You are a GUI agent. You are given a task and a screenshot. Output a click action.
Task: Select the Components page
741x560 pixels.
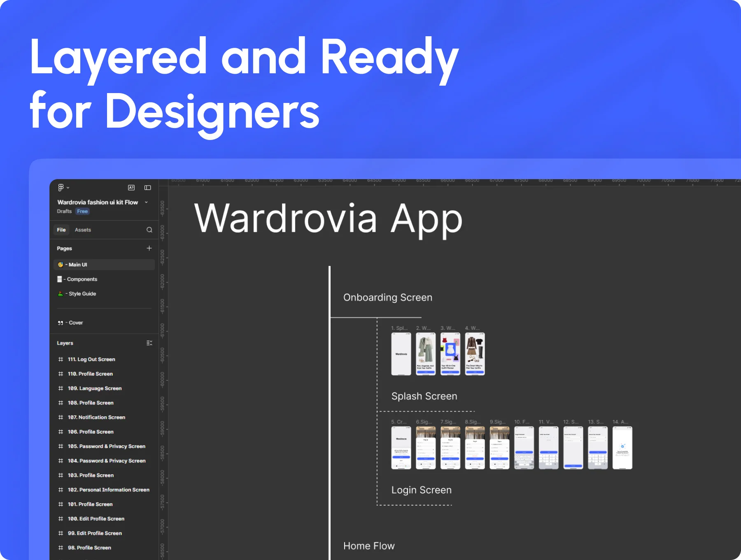tap(104, 279)
